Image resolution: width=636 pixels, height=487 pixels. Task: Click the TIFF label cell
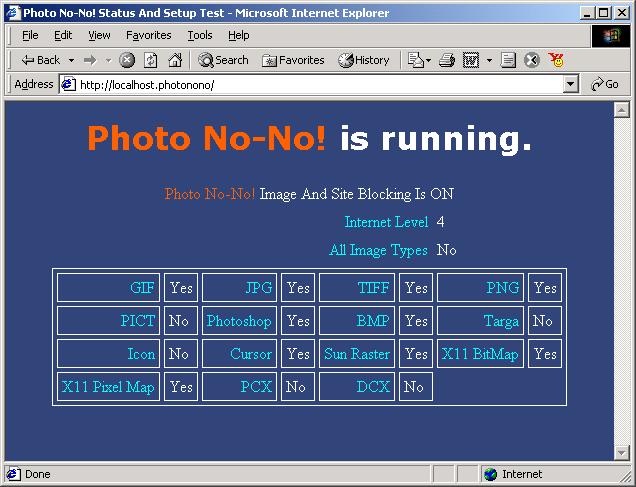click(x=357, y=287)
